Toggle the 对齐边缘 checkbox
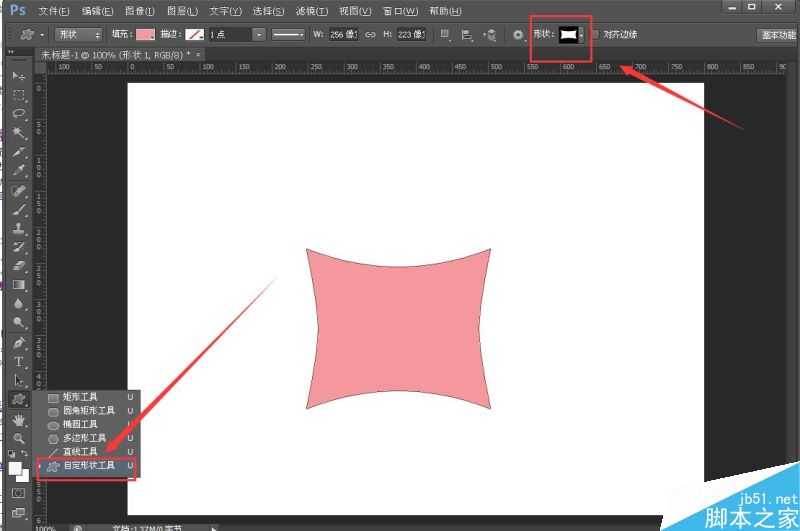The width and height of the screenshot is (800, 531). 596,34
